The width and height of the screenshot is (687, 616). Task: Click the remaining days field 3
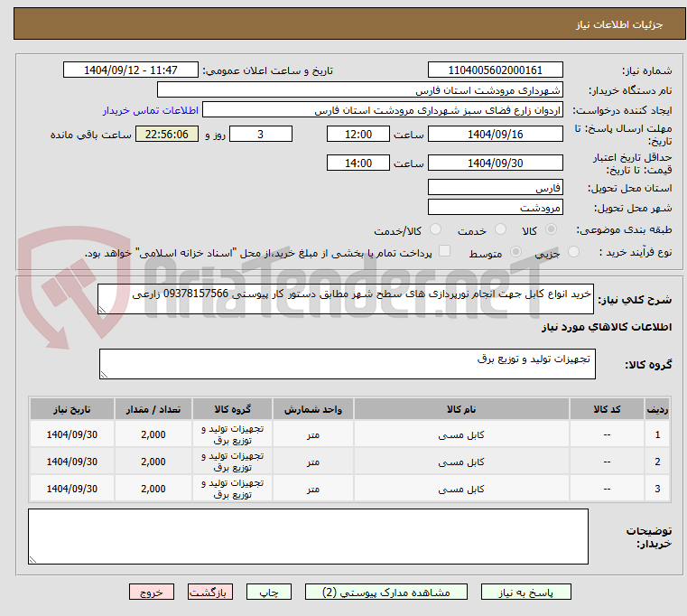click(x=261, y=134)
